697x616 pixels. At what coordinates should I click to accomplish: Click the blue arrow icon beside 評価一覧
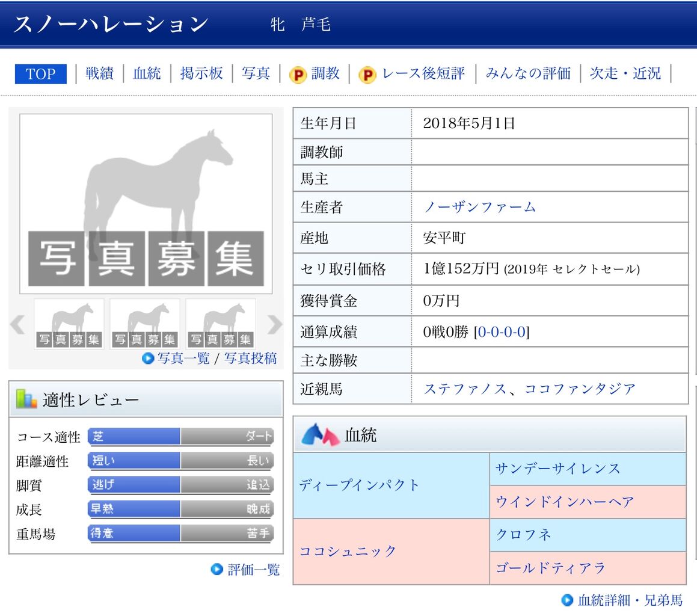click(x=216, y=569)
